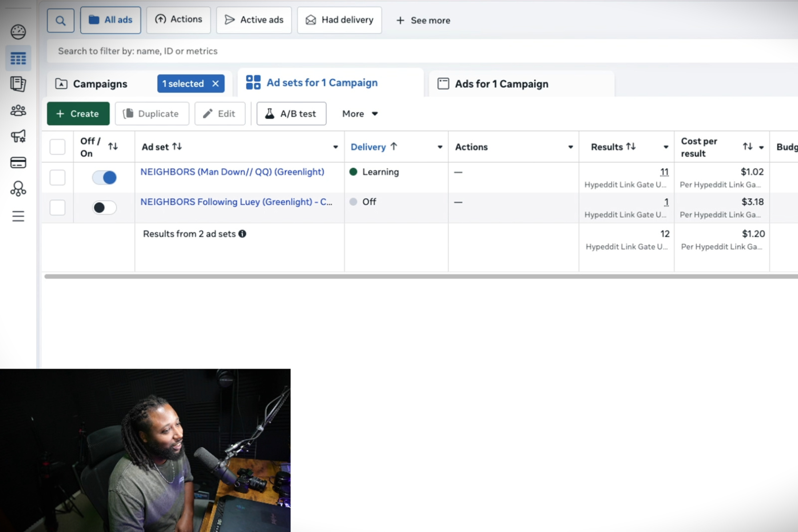Open the campaigns table grid icon
The image size is (798, 532).
18,58
